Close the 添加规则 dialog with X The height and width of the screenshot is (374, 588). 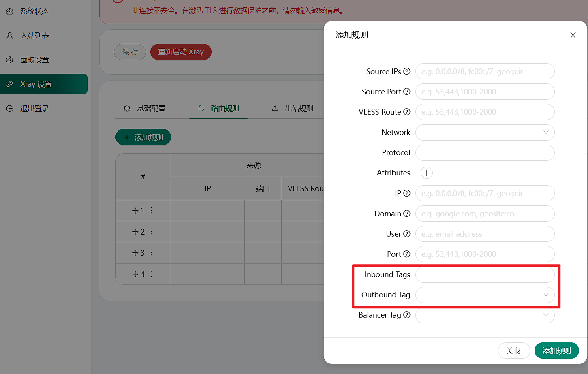pos(573,35)
